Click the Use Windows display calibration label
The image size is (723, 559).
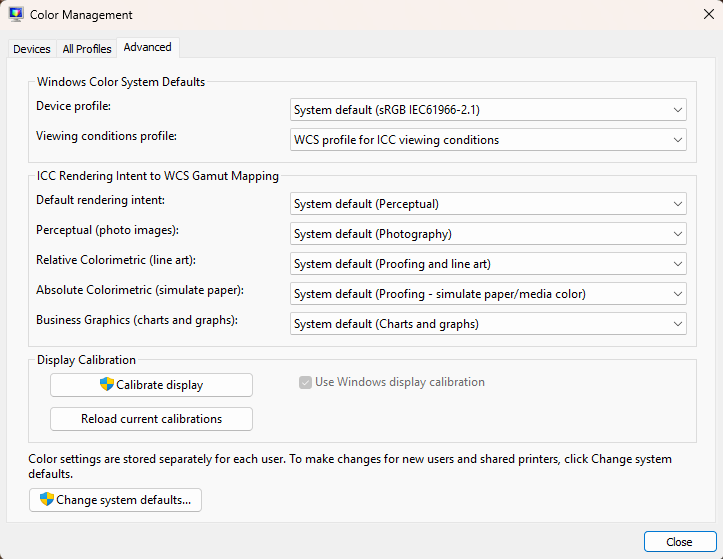coord(400,382)
